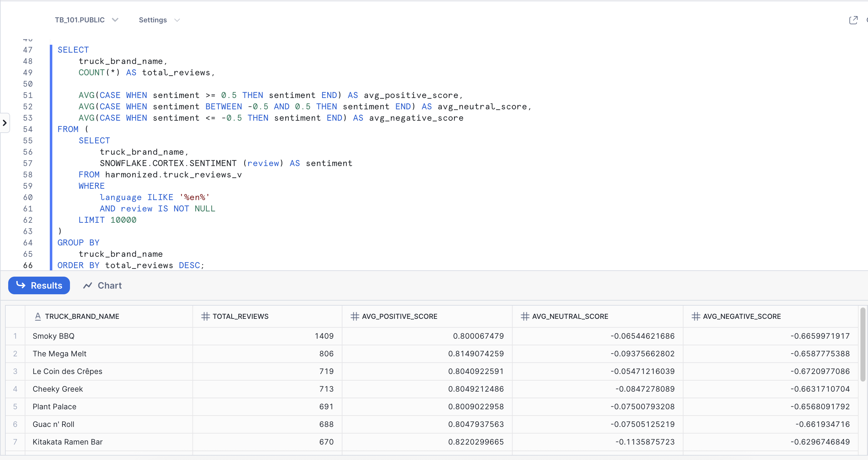
Task: Open the TB_101.PUBLIC schema dropdown
Action: (x=86, y=20)
